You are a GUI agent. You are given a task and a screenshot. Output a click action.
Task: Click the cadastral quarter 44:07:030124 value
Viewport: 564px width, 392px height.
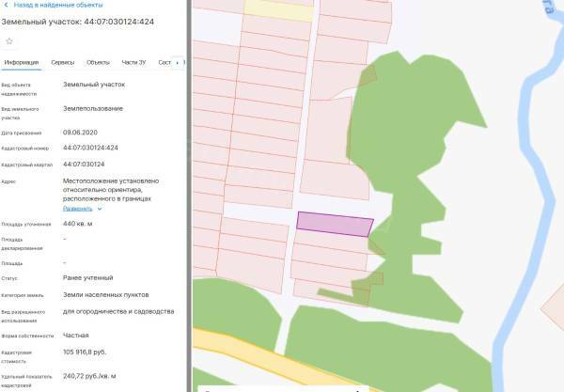click(83, 164)
